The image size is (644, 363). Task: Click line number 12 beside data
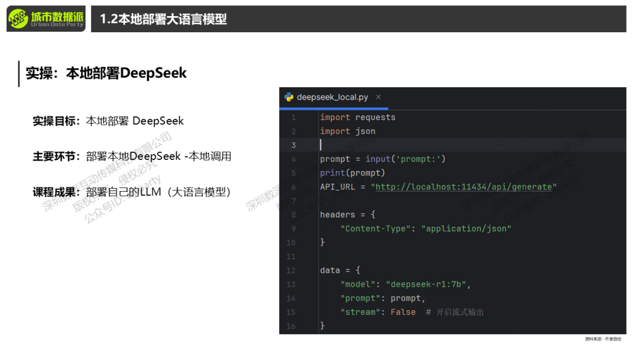pyautogui.click(x=292, y=270)
